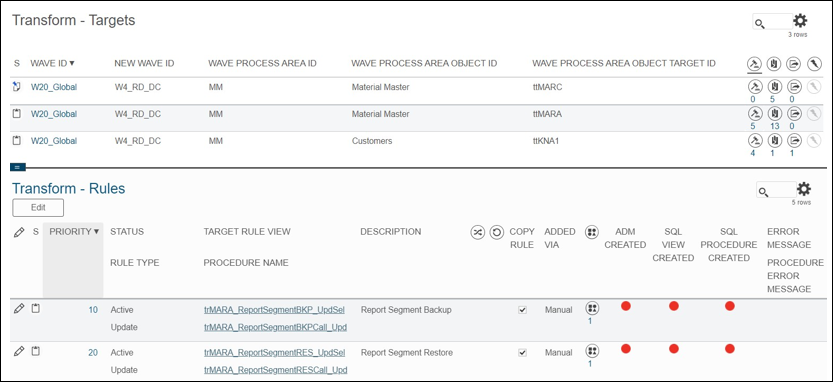Open the clipboard reports icon for ttKNA1
The width and height of the screenshot is (833, 382).
(x=774, y=140)
